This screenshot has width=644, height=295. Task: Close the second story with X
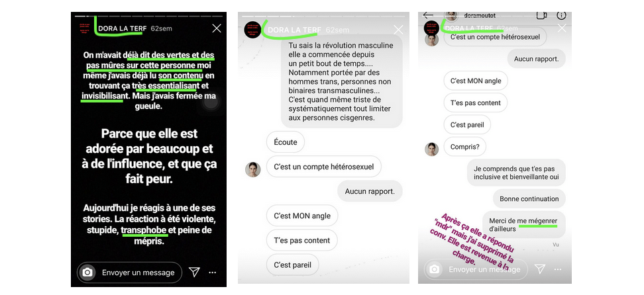(398, 30)
